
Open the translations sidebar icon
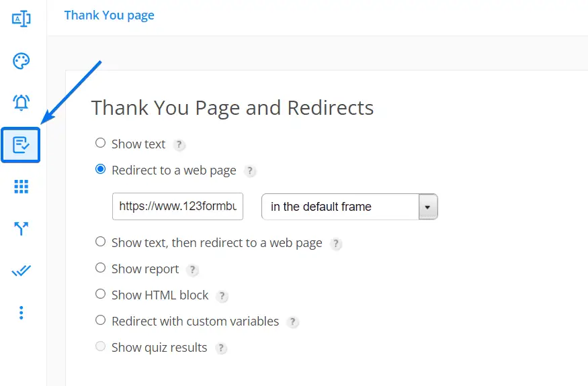click(x=21, y=19)
